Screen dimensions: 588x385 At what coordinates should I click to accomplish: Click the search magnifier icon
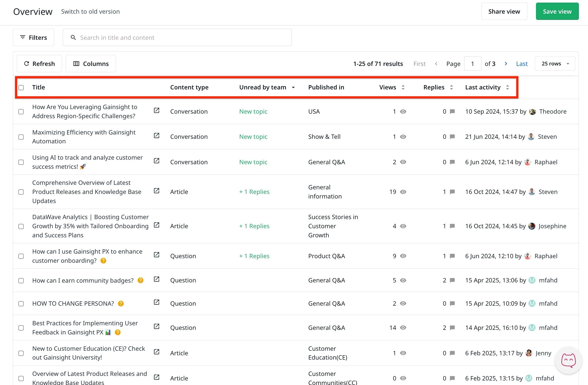[73, 37]
